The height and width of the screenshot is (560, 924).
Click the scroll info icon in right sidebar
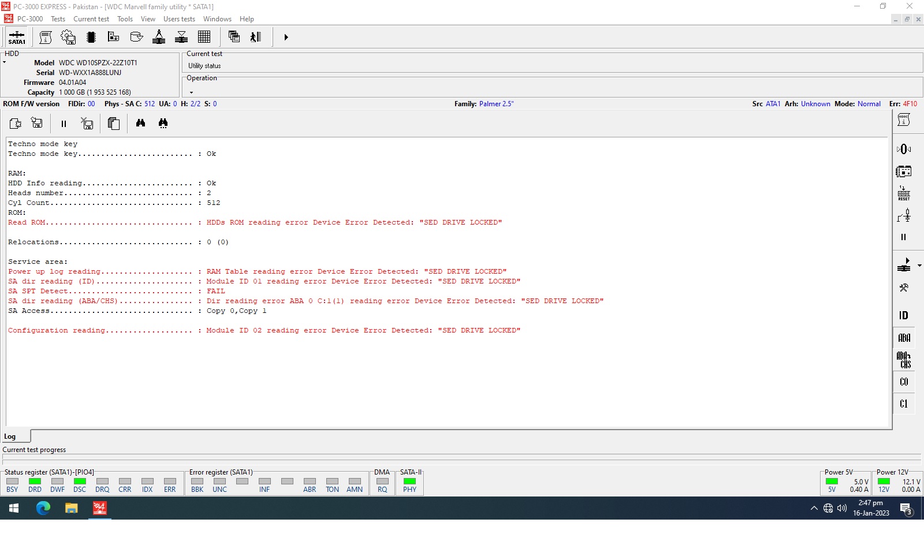click(x=904, y=120)
